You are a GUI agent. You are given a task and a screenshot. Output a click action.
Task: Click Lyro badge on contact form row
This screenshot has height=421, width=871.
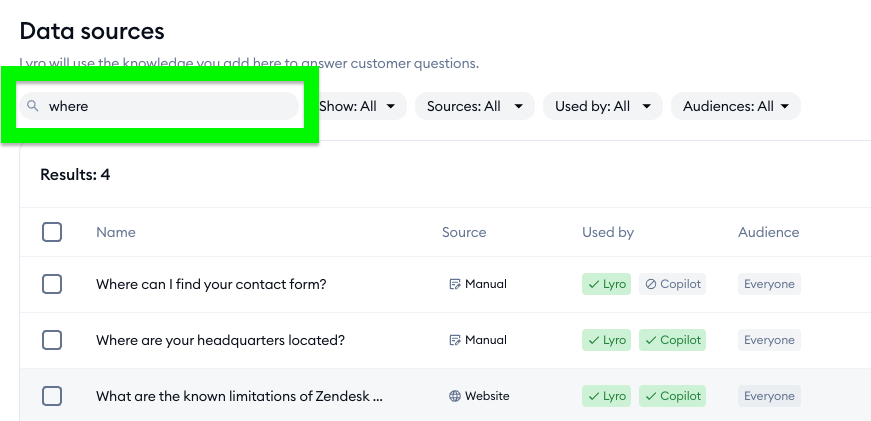tap(607, 284)
